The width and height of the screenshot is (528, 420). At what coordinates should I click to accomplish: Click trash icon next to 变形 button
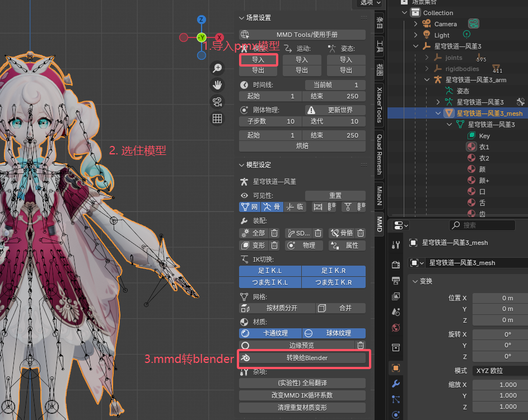(x=274, y=246)
